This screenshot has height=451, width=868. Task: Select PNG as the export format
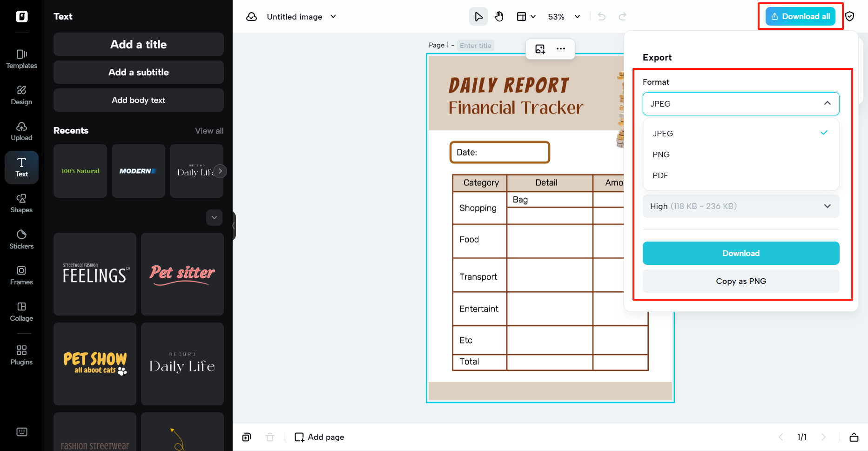(x=661, y=154)
